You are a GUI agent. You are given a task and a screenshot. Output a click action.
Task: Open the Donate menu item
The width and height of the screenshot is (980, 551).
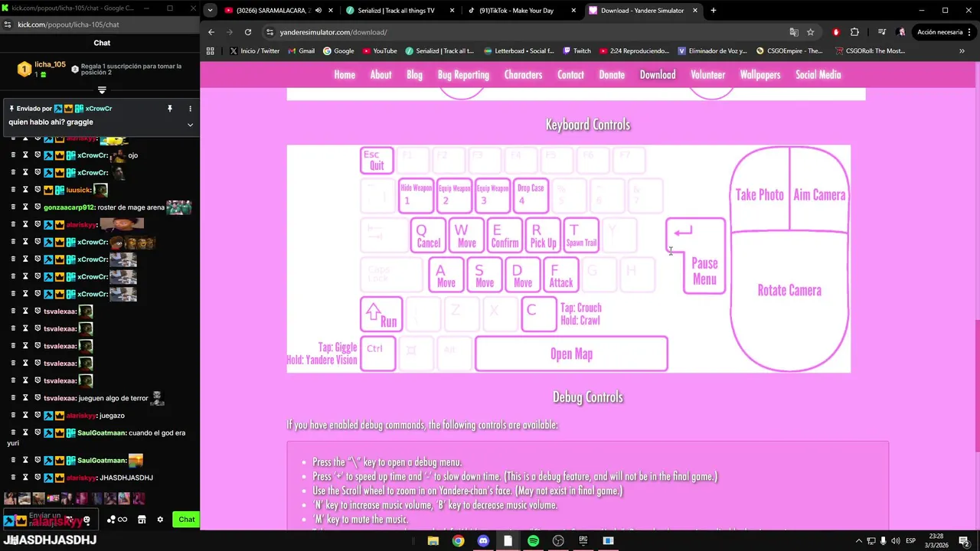coord(612,75)
